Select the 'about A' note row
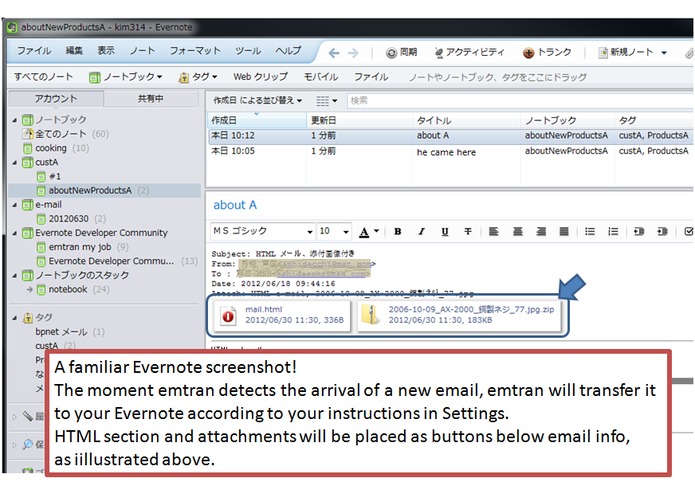 (x=451, y=136)
